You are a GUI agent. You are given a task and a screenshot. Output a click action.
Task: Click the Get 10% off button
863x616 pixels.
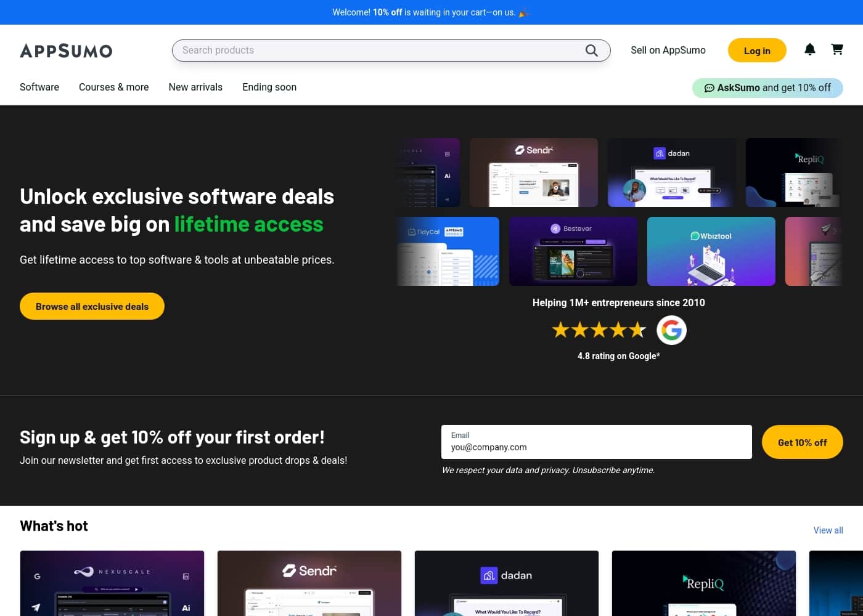(x=802, y=442)
